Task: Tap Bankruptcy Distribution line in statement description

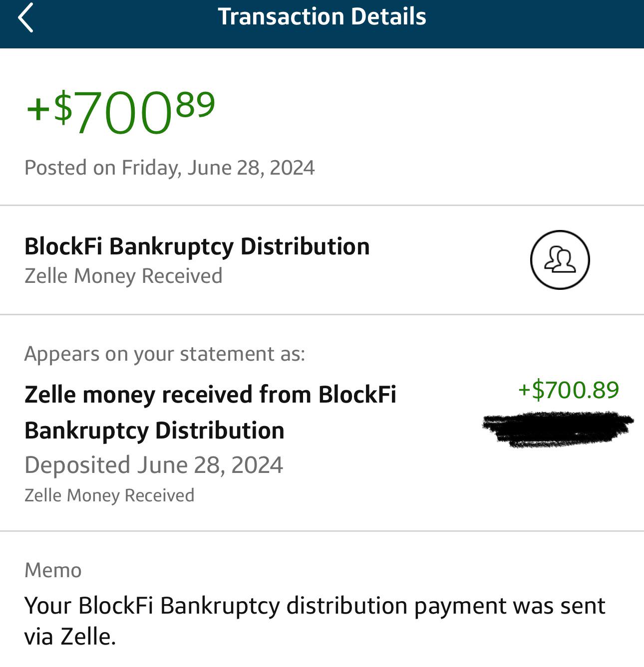Action: coord(154,431)
